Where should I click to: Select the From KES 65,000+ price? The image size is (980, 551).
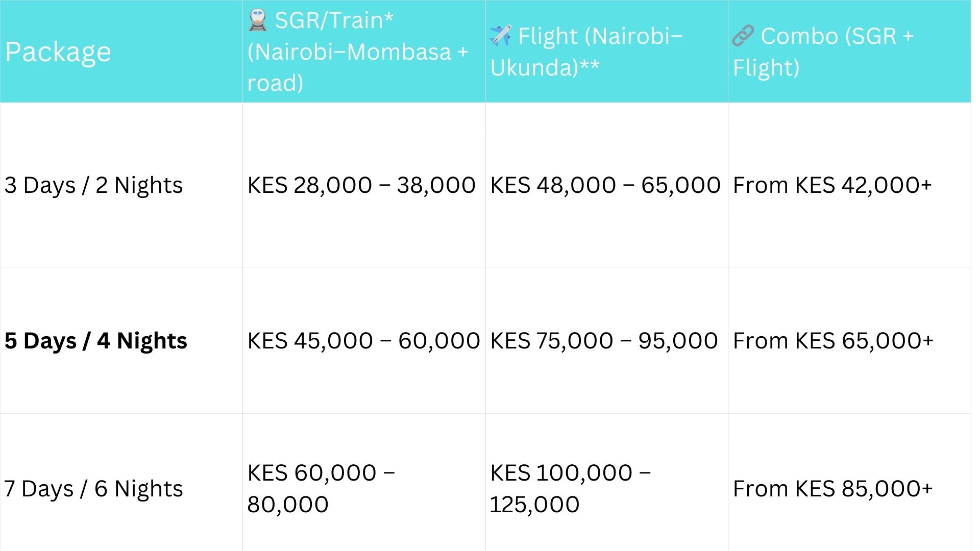[x=833, y=340]
